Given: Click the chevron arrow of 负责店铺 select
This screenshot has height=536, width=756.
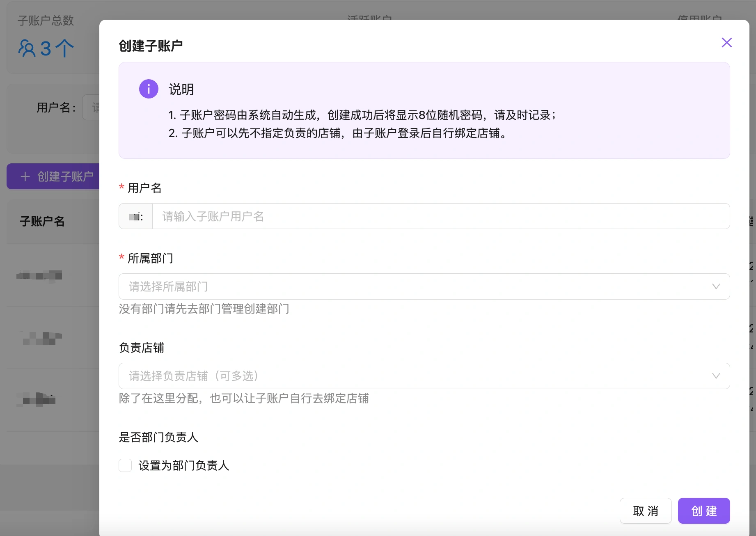Looking at the screenshot, I should [x=716, y=376].
